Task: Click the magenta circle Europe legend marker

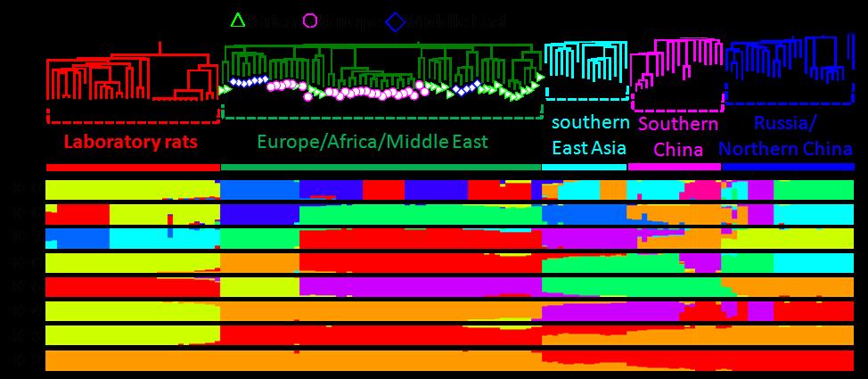Action: [x=312, y=20]
